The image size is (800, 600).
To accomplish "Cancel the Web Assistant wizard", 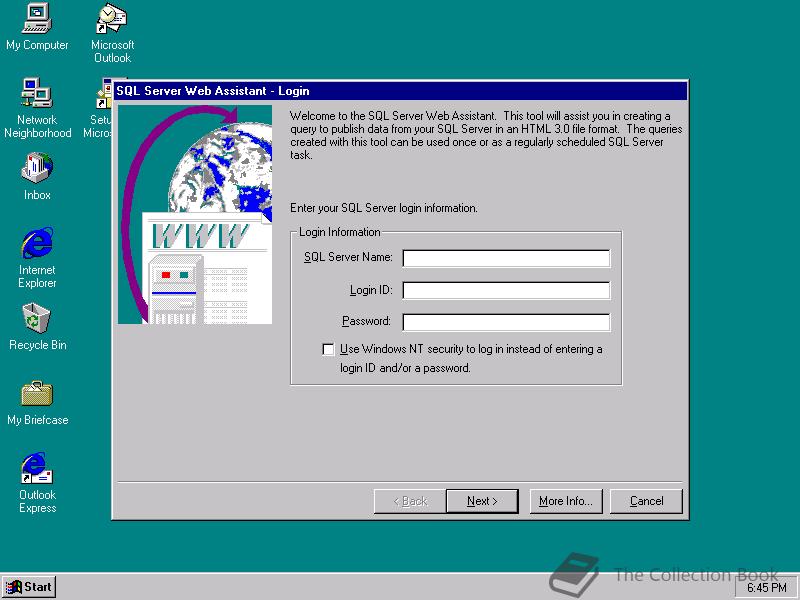I will 646,502.
